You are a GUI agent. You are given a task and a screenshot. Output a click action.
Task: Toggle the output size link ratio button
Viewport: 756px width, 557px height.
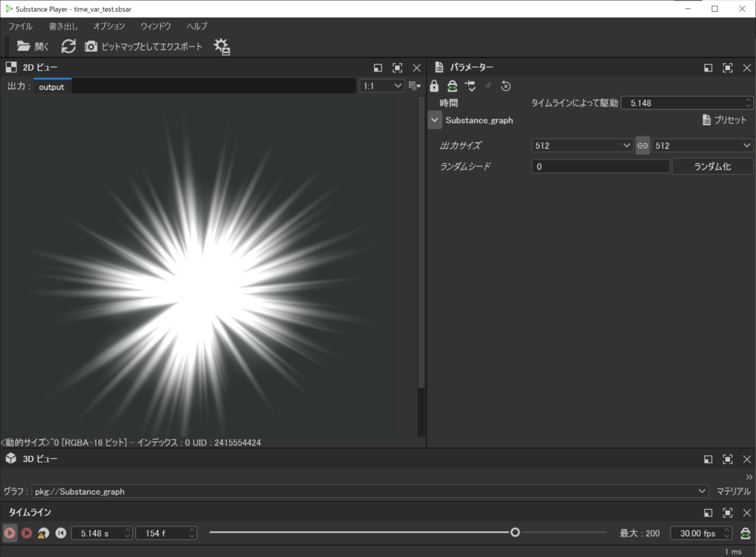point(642,146)
